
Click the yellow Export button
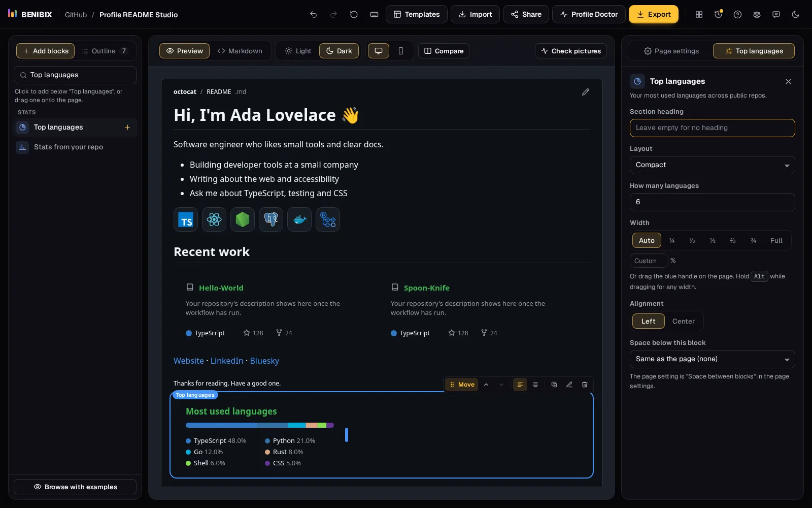654,14
